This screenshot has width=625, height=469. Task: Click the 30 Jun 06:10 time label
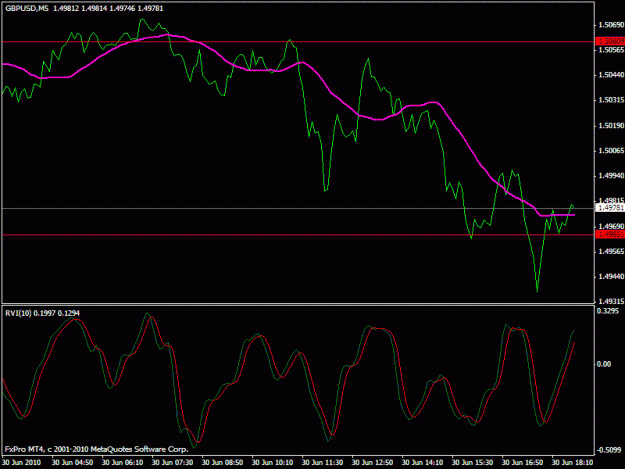(122, 463)
